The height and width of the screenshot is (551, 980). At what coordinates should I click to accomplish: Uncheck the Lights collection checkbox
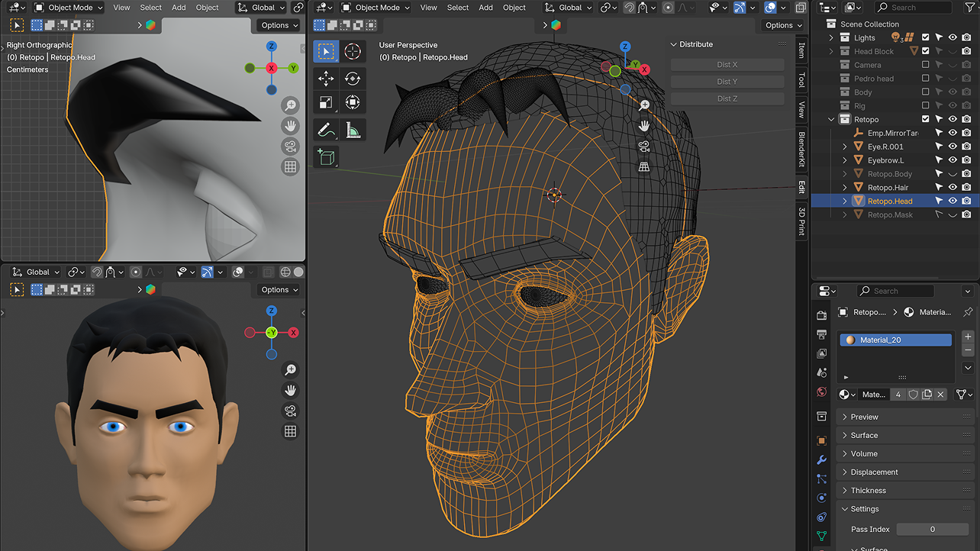926,37
